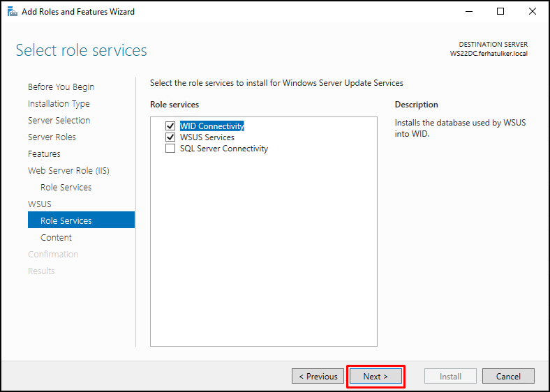550x392 pixels.
Task: Enable SQL Server Connectivity checkbox
Action: tap(170, 149)
